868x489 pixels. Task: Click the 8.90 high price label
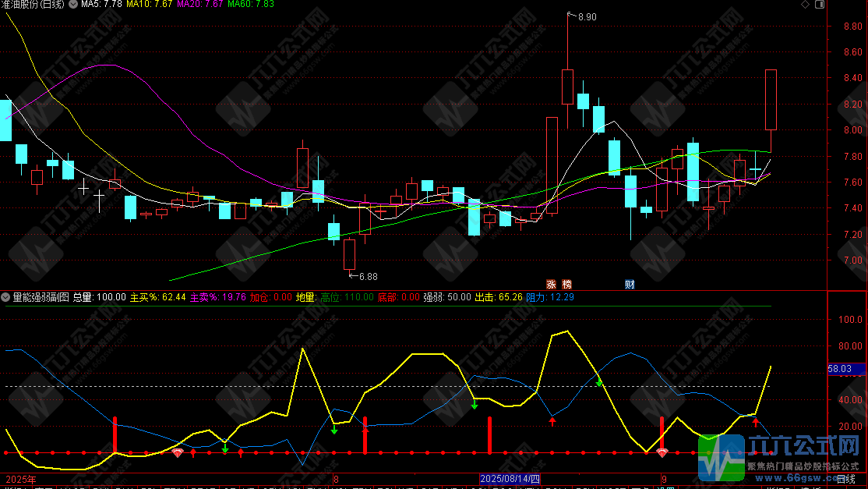tap(586, 16)
